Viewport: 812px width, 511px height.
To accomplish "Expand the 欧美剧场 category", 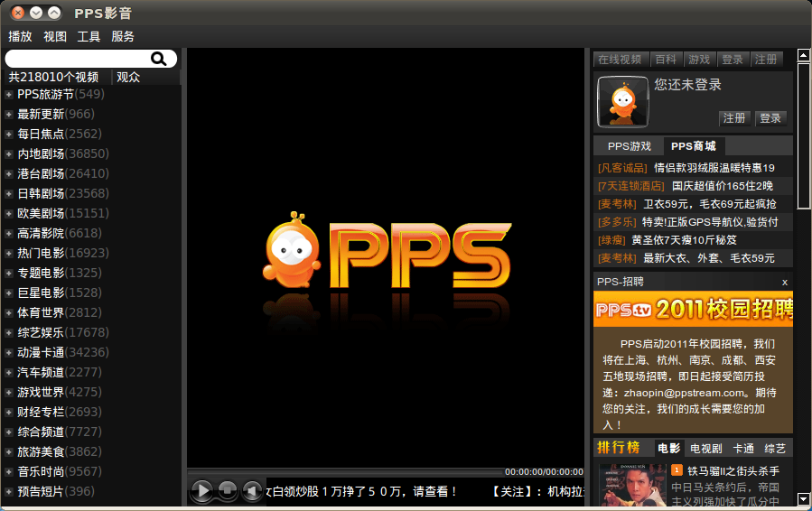I will (x=9, y=213).
